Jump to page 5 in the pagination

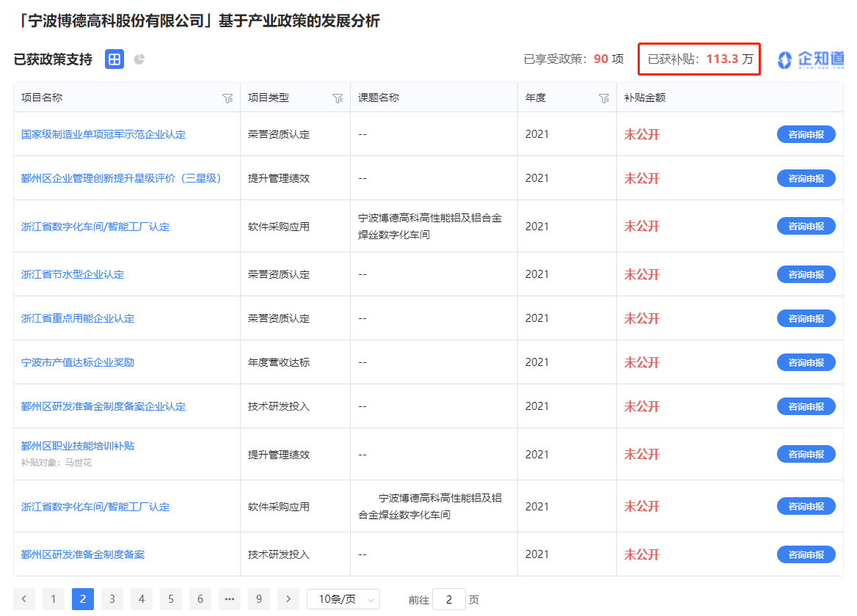[171, 599]
